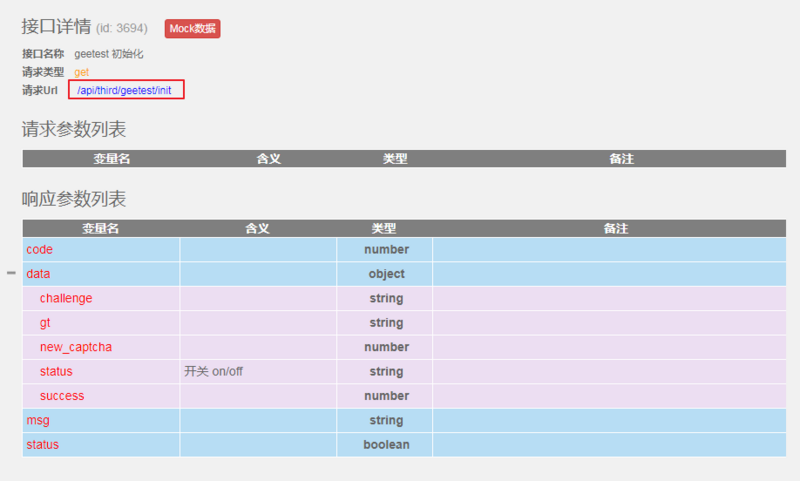
Task: Select the code variable name
Action: tap(40, 249)
